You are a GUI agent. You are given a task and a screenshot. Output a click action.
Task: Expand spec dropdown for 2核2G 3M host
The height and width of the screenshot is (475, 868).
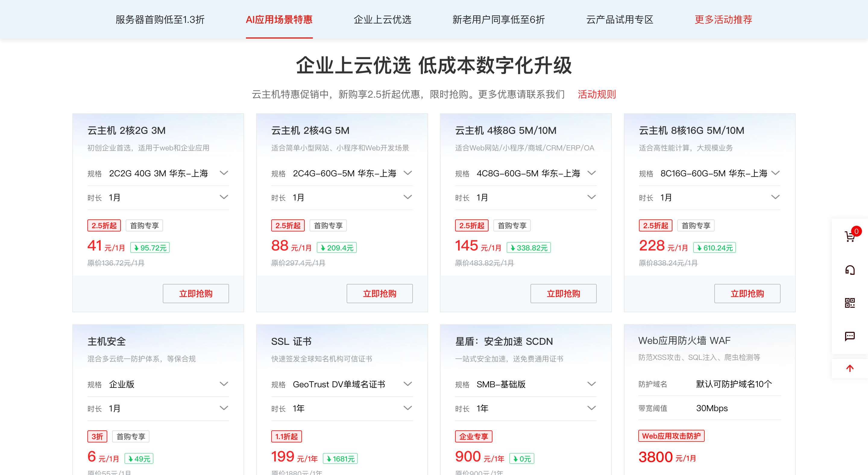pos(224,173)
